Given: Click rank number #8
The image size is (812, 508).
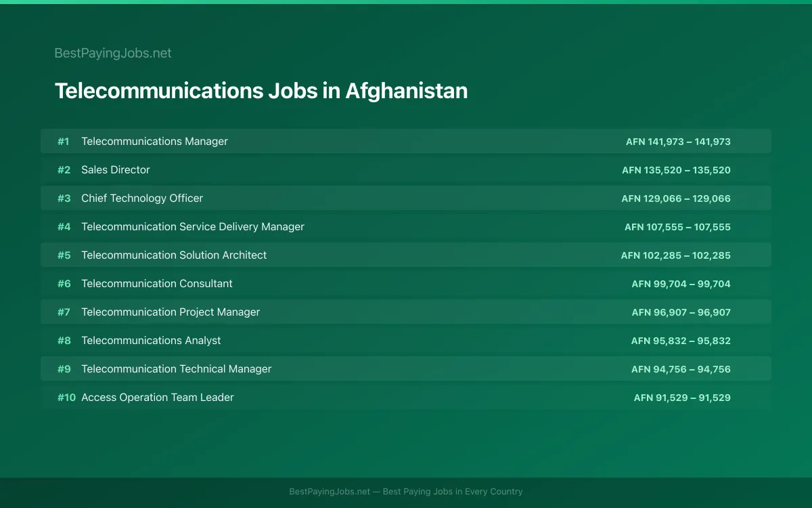Looking at the screenshot, I should click(x=64, y=341).
